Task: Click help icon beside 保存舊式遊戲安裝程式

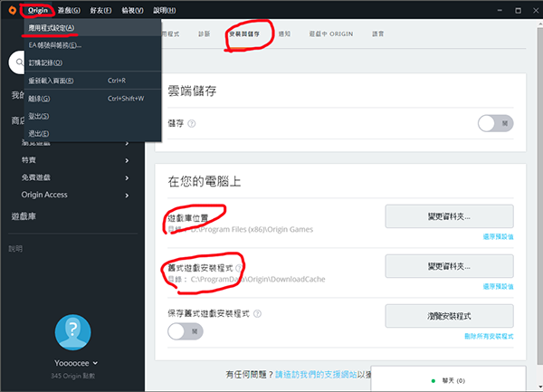Action: click(258, 314)
